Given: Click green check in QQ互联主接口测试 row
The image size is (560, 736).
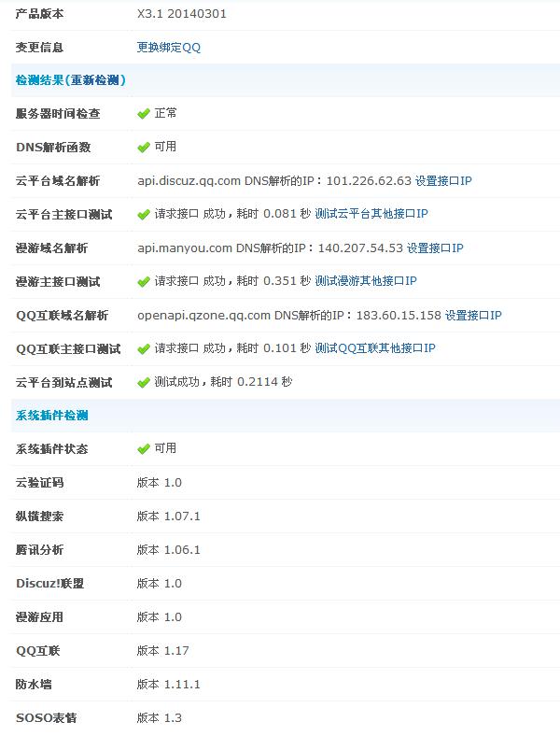Looking at the screenshot, I should click(x=144, y=349).
